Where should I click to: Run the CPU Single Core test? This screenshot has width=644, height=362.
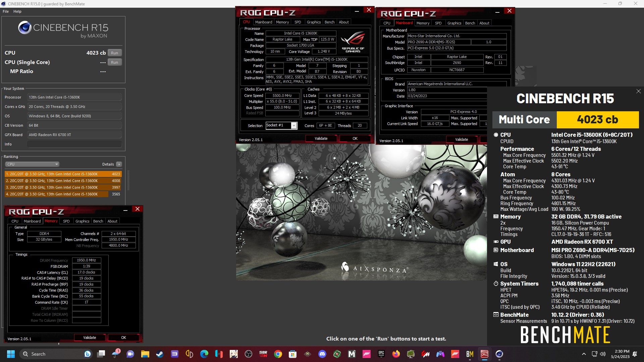pyautogui.click(x=114, y=62)
